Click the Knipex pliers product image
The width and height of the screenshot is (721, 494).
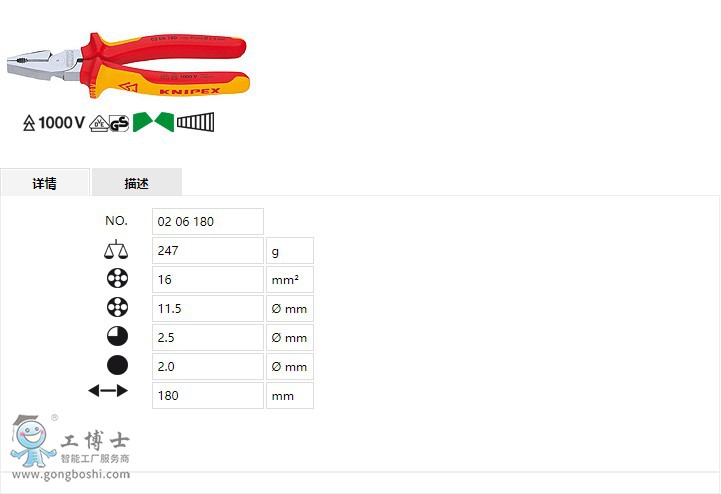(128, 65)
